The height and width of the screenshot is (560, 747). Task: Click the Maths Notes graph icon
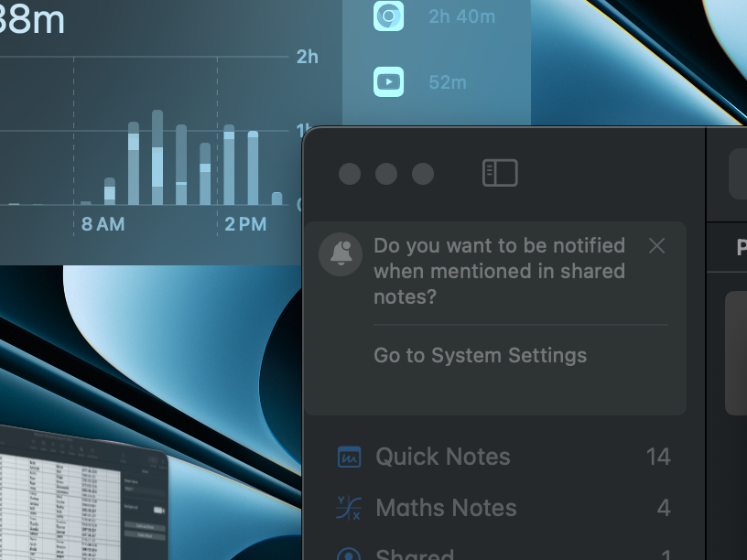(349, 508)
